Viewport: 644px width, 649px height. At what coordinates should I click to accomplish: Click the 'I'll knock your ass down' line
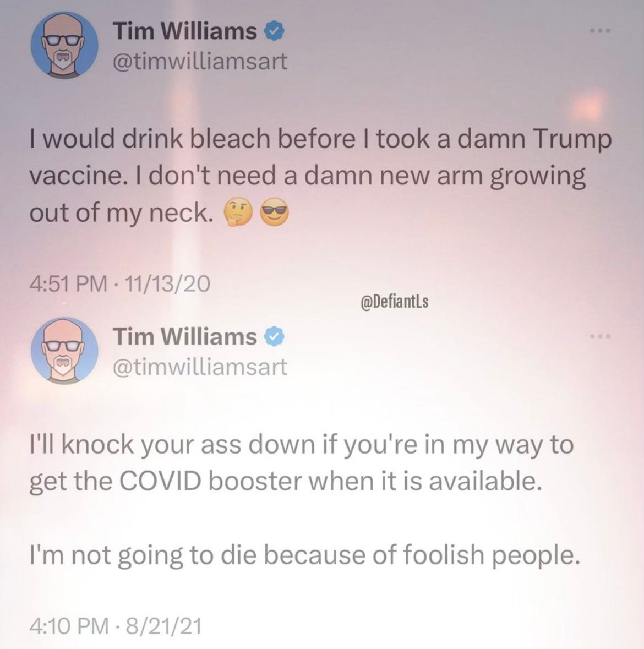[x=301, y=445]
